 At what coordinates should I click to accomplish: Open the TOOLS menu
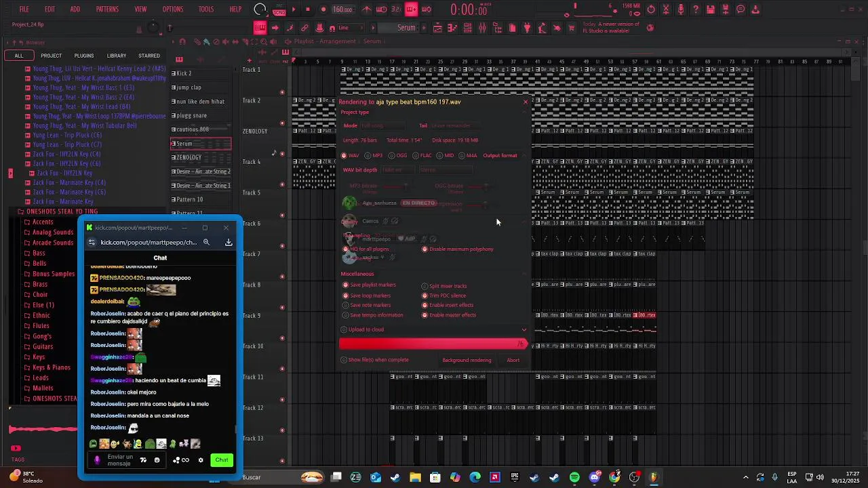(x=206, y=9)
